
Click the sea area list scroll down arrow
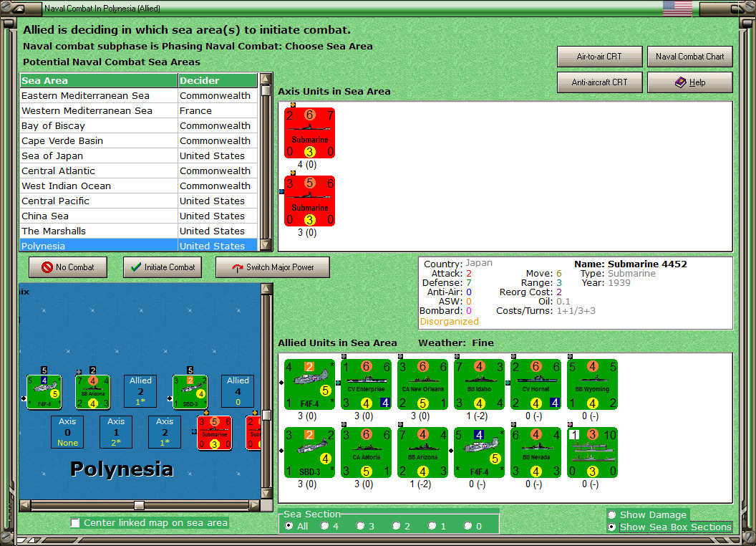(266, 245)
